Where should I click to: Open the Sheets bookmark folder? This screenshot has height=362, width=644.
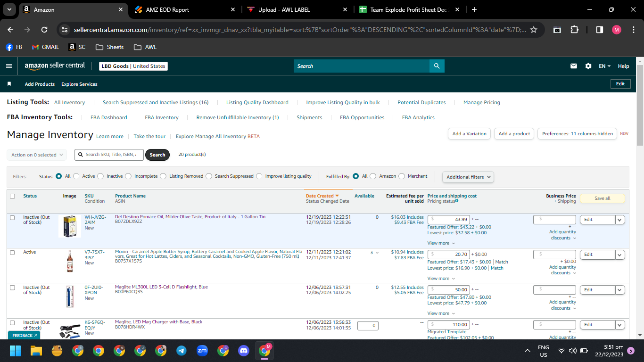click(x=109, y=47)
